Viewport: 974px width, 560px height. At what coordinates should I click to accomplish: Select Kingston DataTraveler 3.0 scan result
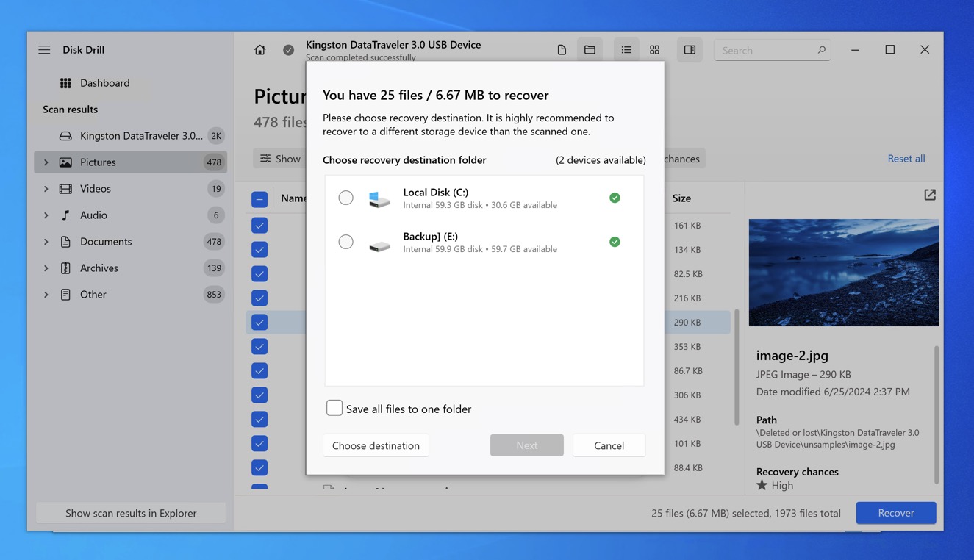(131, 136)
